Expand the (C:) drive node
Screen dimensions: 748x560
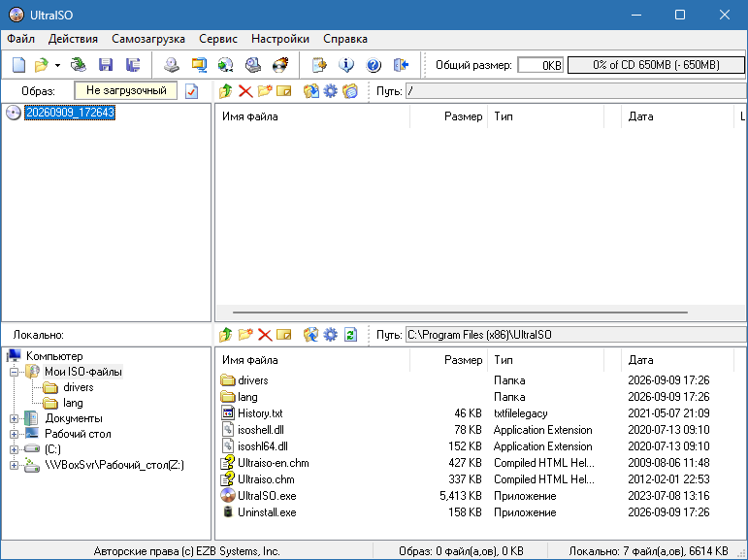[x=15, y=449]
